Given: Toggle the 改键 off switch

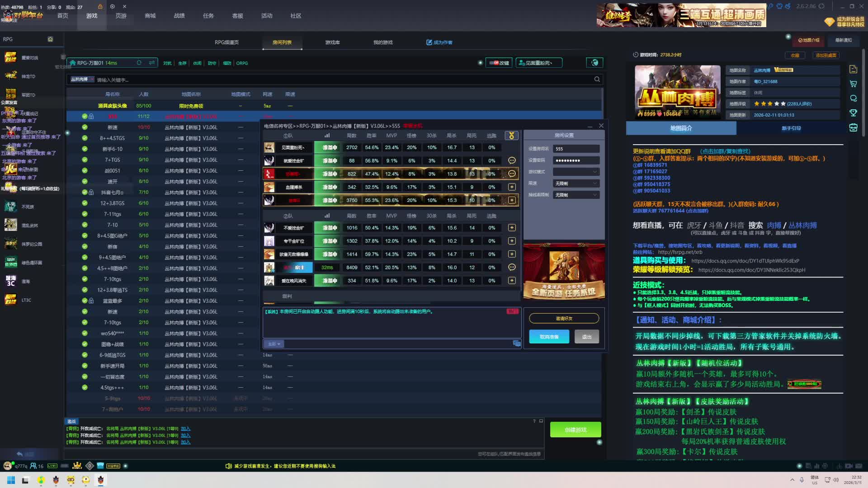Looking at the screenshot, I should coord(496,63).
